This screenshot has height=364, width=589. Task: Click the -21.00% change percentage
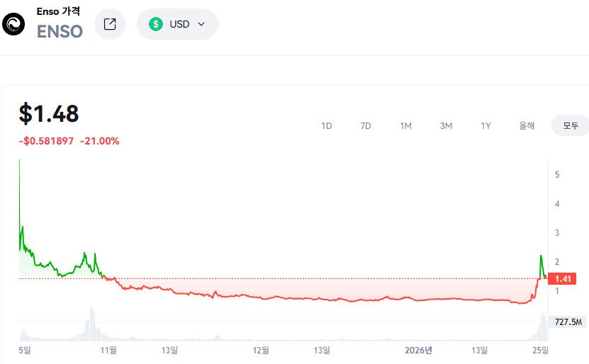coord(99,141)
